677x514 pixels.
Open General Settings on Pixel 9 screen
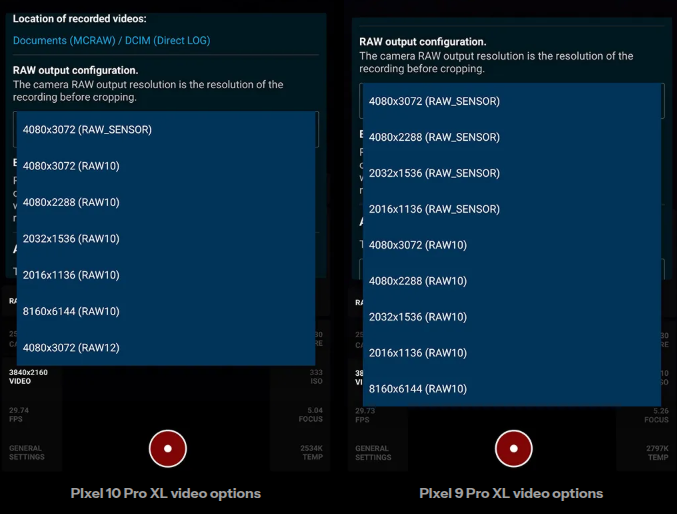(373, 453)
